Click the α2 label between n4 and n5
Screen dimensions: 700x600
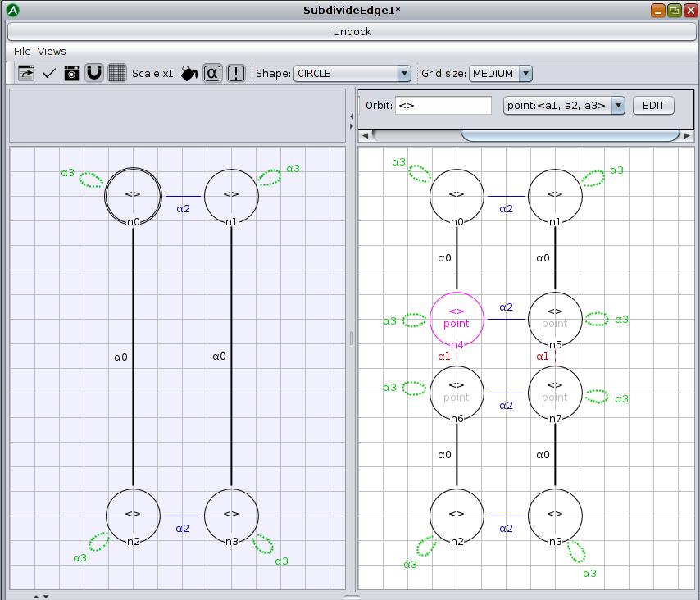point(506,307)
